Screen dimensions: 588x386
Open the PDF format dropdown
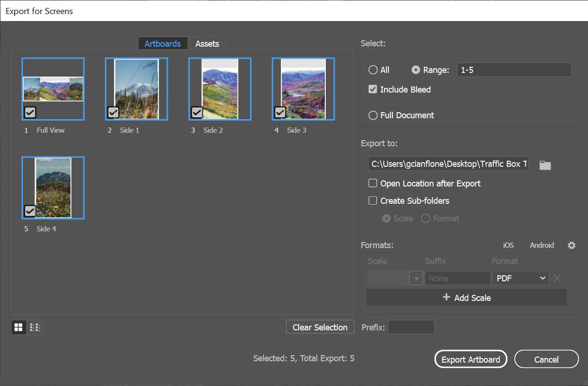pyautogui.click(x=520, y=278)
